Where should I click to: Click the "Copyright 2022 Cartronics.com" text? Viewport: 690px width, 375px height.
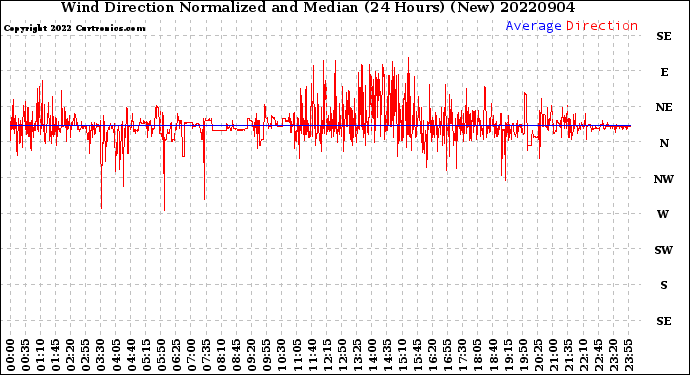74,29
